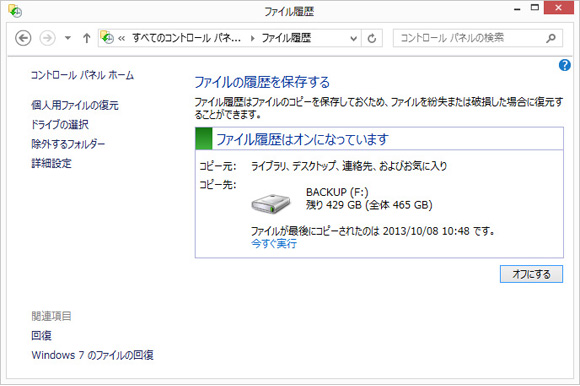Click the 残り 429 GB (全体 465 GB) text

(x=369, y=205)
